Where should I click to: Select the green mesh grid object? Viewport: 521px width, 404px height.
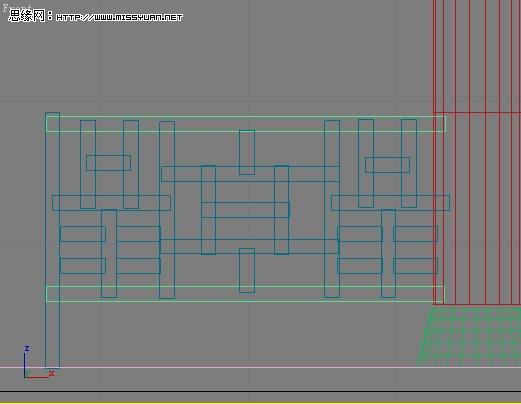(x=469, y=337)
